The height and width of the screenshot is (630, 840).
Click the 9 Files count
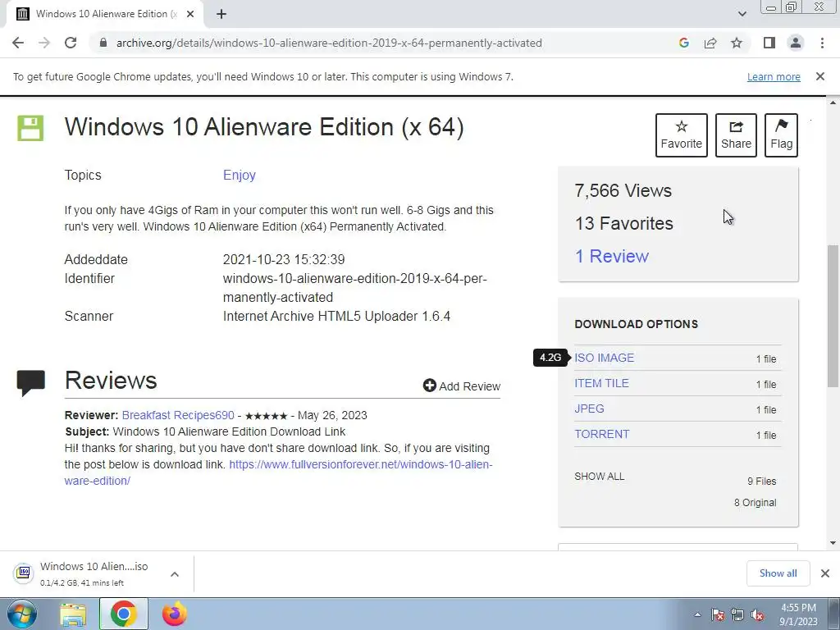tap(762, 481)
